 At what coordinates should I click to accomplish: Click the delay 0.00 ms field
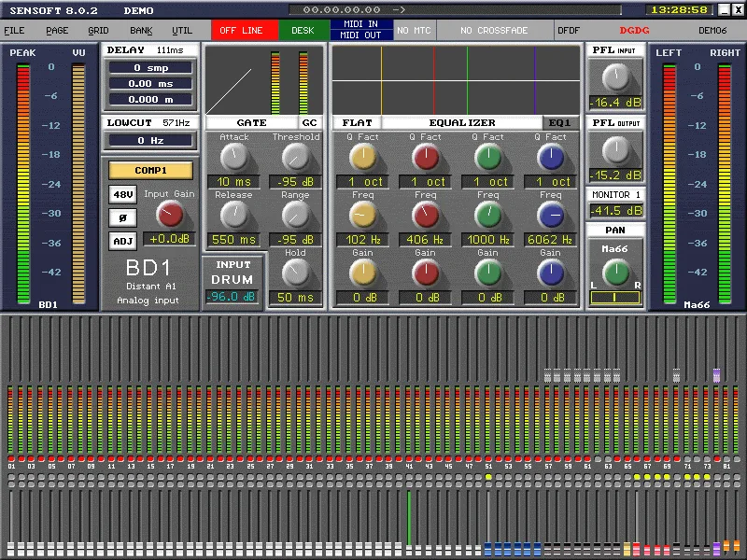[x=150, y=83]
